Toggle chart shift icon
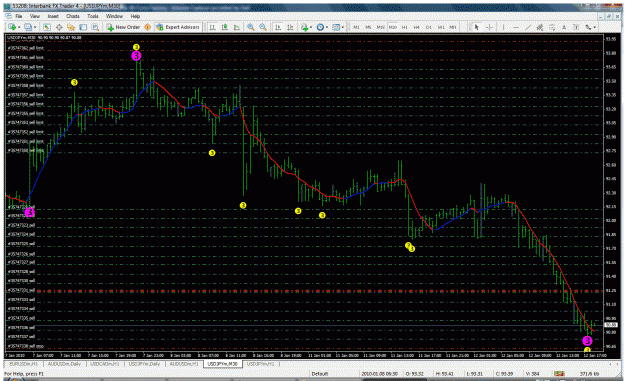 coord(290,27)
